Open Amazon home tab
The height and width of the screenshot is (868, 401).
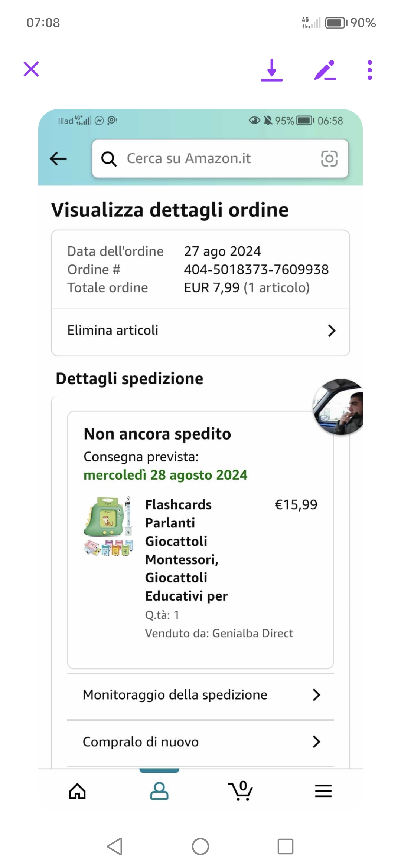click(x=77, y=791)
